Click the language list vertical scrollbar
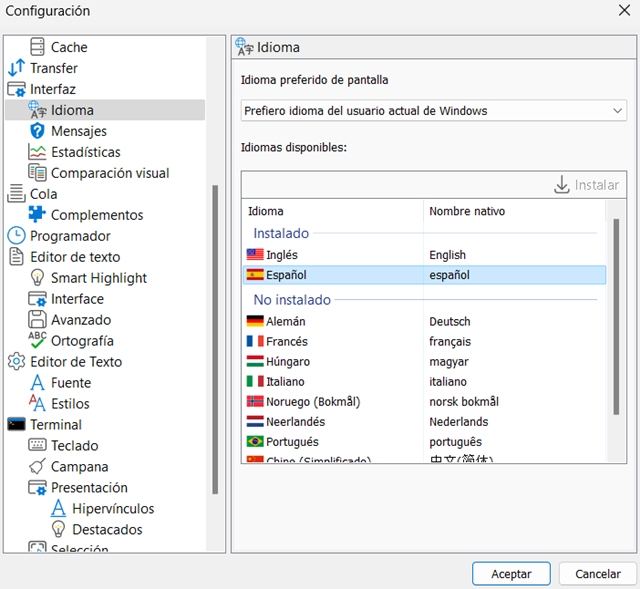The image size is (640, 589). point(616,317)
